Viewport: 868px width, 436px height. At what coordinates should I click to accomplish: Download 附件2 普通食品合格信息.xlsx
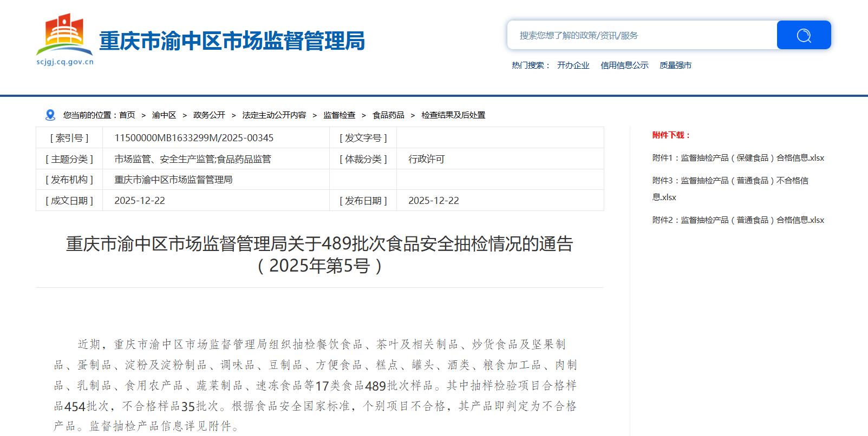(738, 220)
